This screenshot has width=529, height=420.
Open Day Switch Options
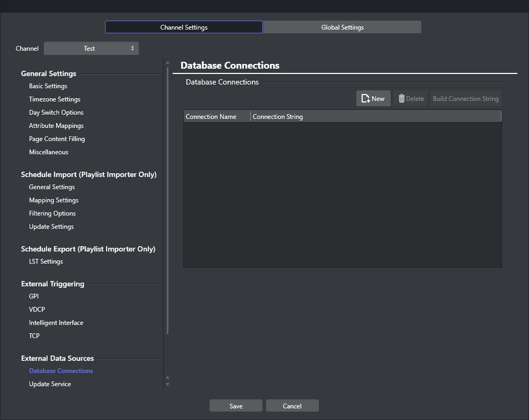click(x=56, y=113)
